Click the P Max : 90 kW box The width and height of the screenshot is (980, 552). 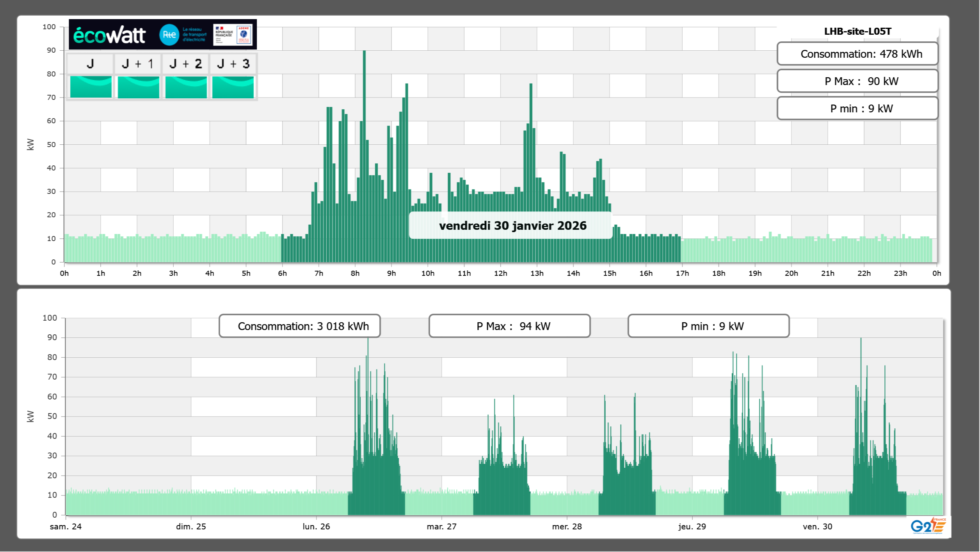(x=857, y=81)
